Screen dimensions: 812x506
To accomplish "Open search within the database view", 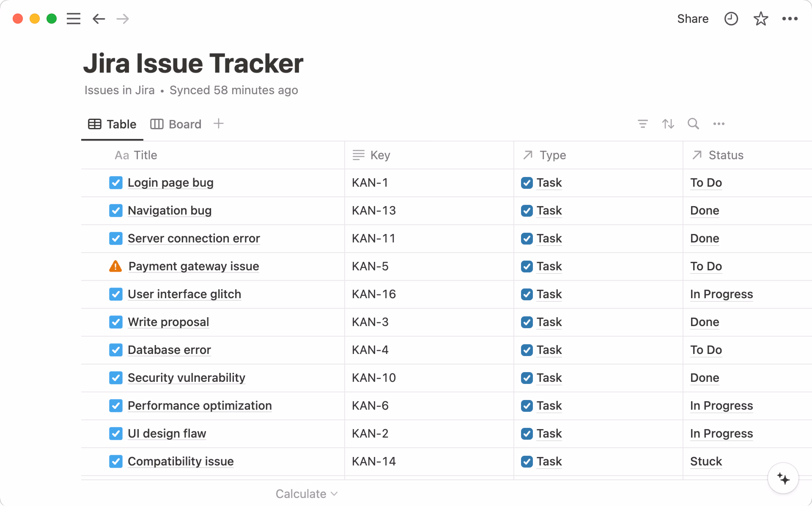I will coord(693,124).
